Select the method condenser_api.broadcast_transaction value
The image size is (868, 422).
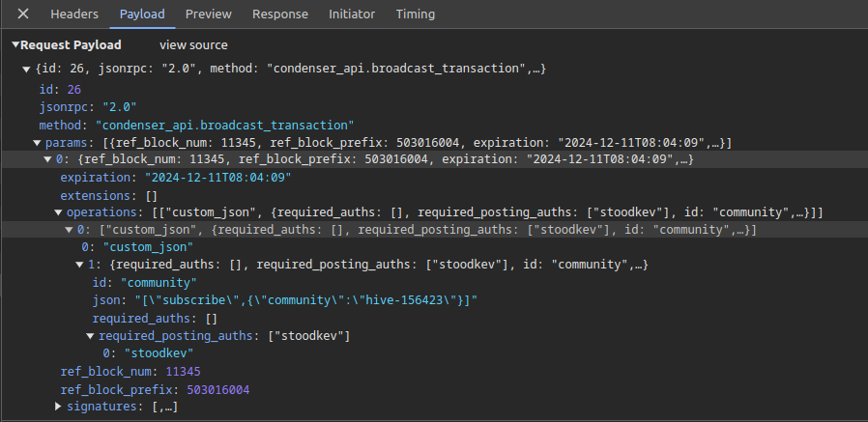pyautogui.click(x=223, y=126)
